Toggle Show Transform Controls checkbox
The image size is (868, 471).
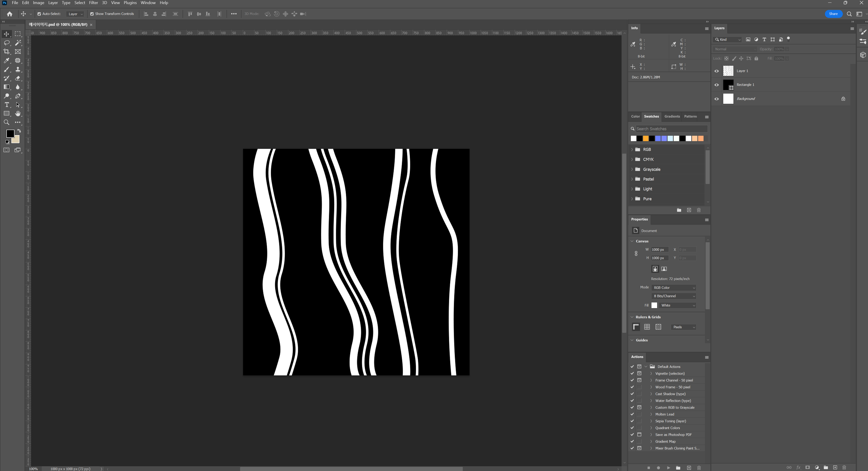pyautogui.click(x=92, y=14)
